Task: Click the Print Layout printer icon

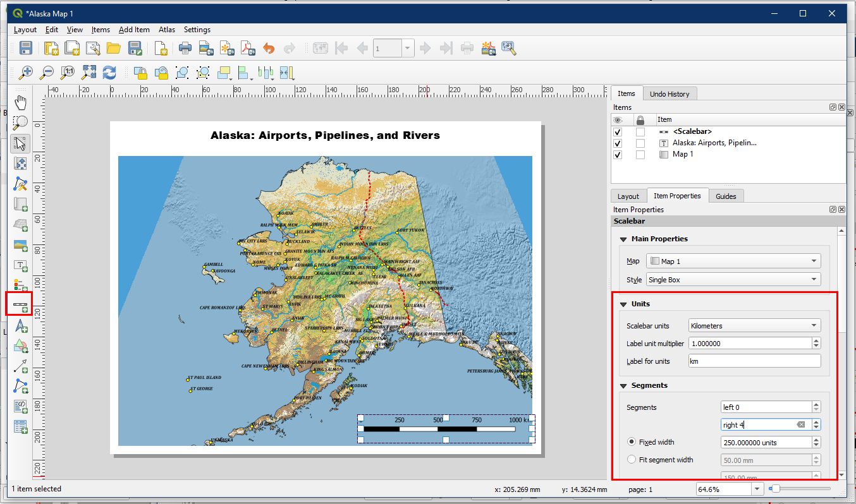Action: point(185,48)
